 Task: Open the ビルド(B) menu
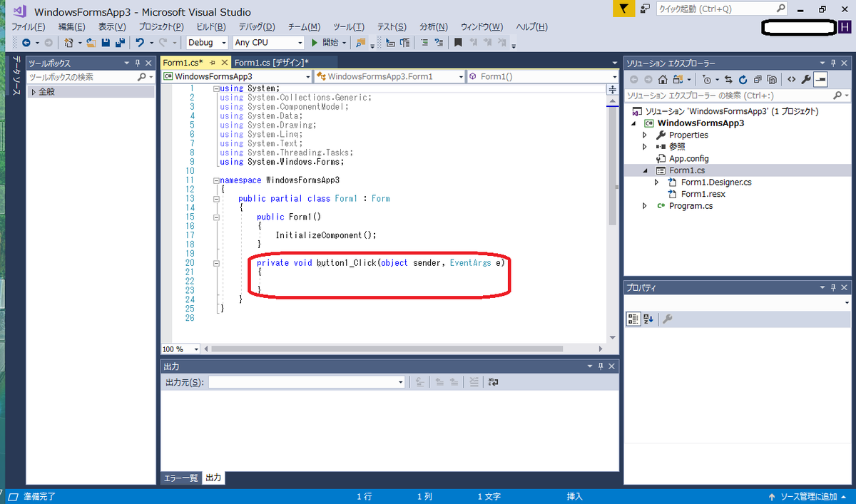coord(210,26)
